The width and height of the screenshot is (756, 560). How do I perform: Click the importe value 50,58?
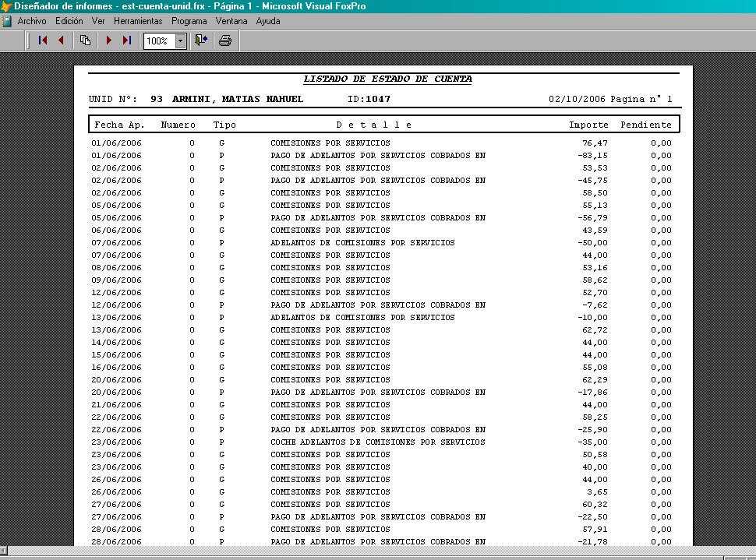pyautogui.click(x=595, y=454)
